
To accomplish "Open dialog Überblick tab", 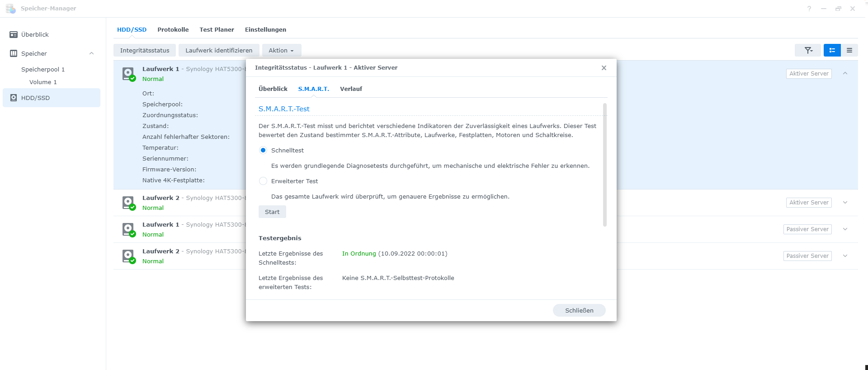I will pos(273,89).
